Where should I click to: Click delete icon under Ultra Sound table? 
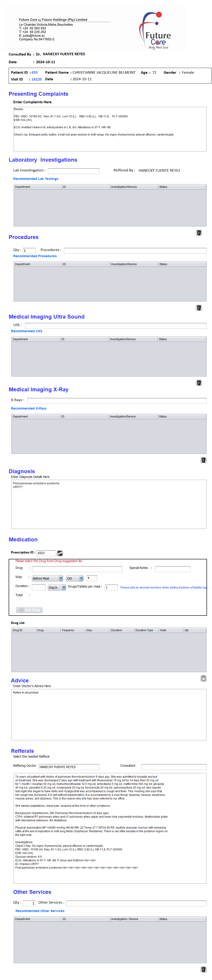(x=199, y=382)
